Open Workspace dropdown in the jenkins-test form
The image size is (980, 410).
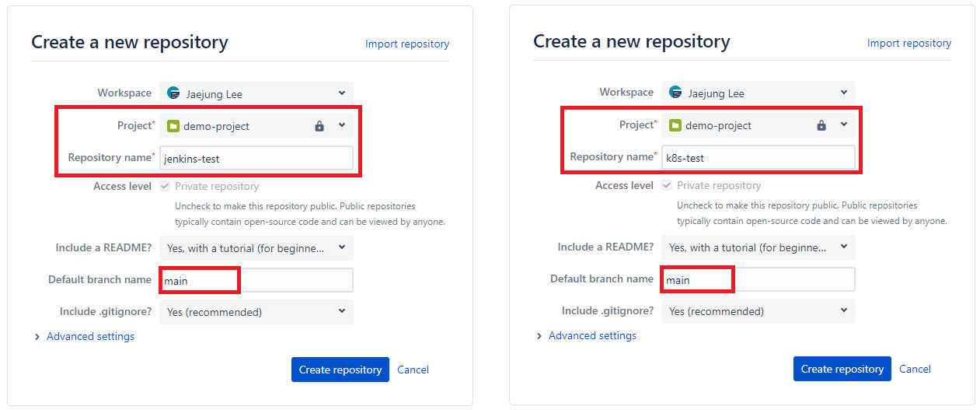[x=256, y=93]
